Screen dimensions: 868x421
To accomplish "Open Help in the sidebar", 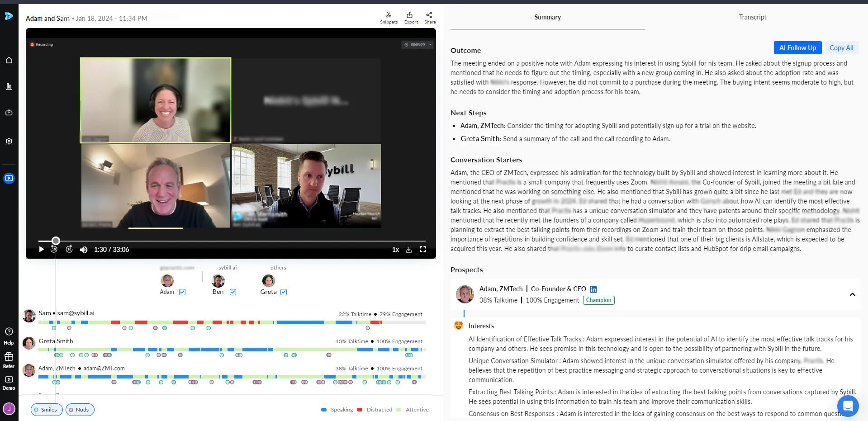I will point(9,336).
